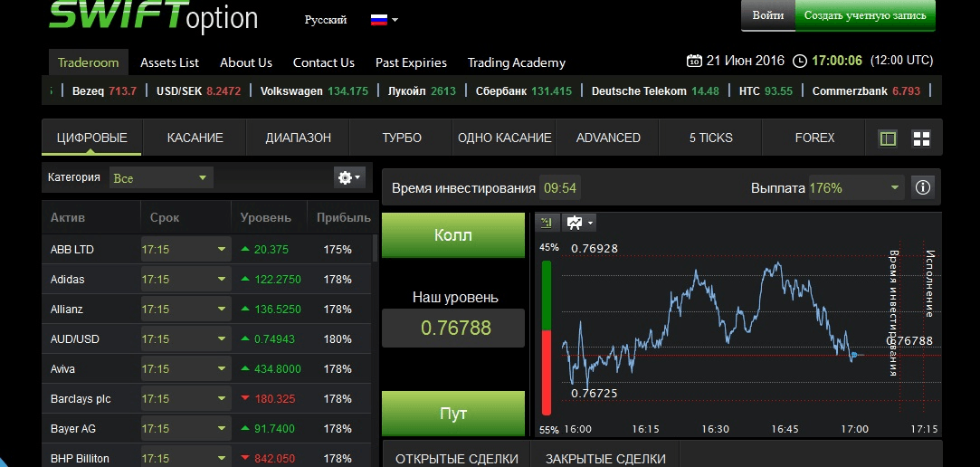Viewport: 980px width, 467px height.
Task: Select the ТУРБО tab
Action: (402, 138)
